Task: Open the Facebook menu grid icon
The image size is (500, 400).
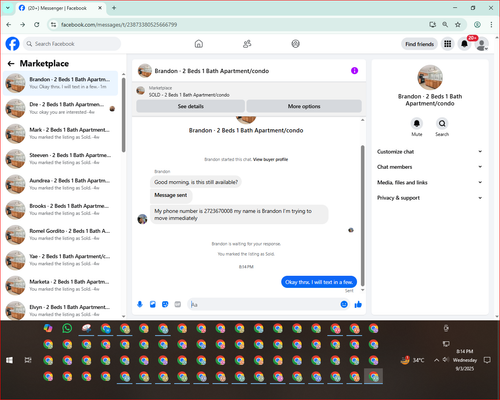Action: coord(448,44)
